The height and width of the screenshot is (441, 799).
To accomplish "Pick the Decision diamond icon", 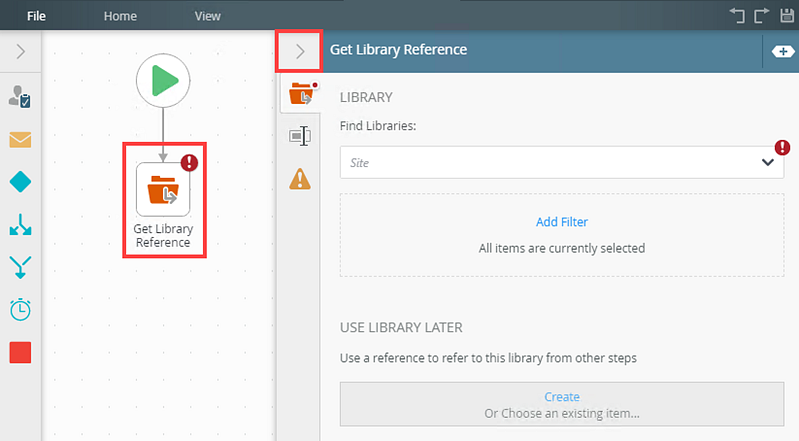I will point(20,182).
